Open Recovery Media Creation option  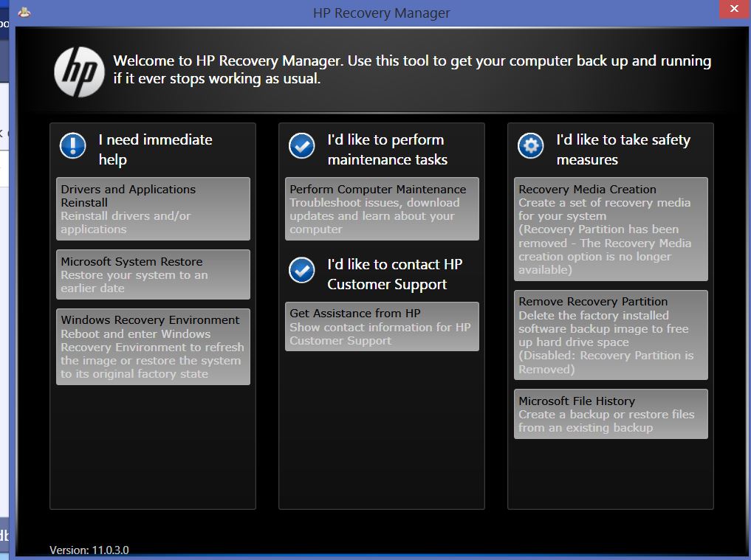[x=611, y=229]
